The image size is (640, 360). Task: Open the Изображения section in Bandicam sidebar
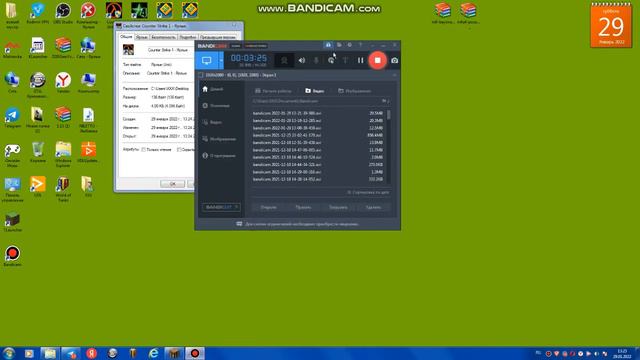220,139
